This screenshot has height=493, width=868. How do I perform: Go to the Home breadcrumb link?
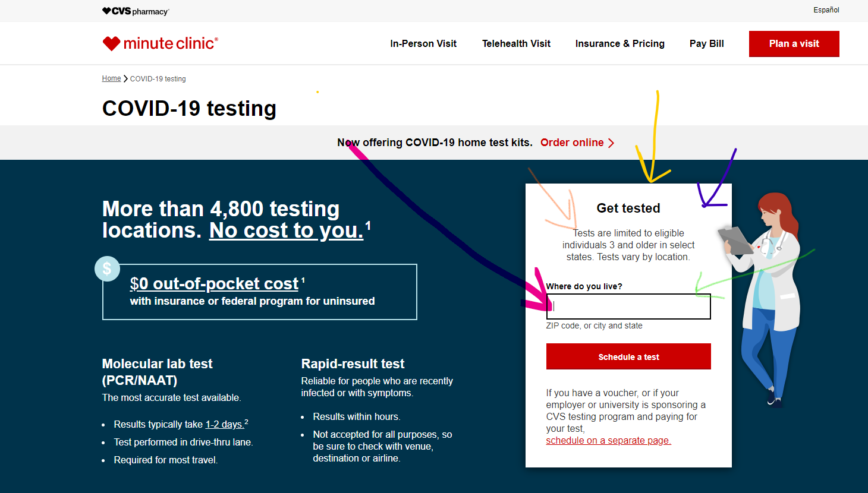pos(111,78)
